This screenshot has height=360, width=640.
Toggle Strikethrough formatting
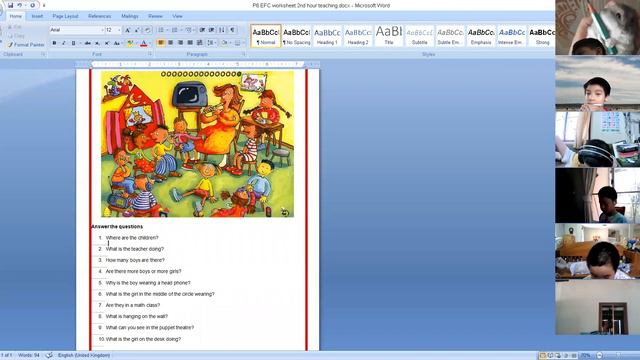click(x=87, y=43)
